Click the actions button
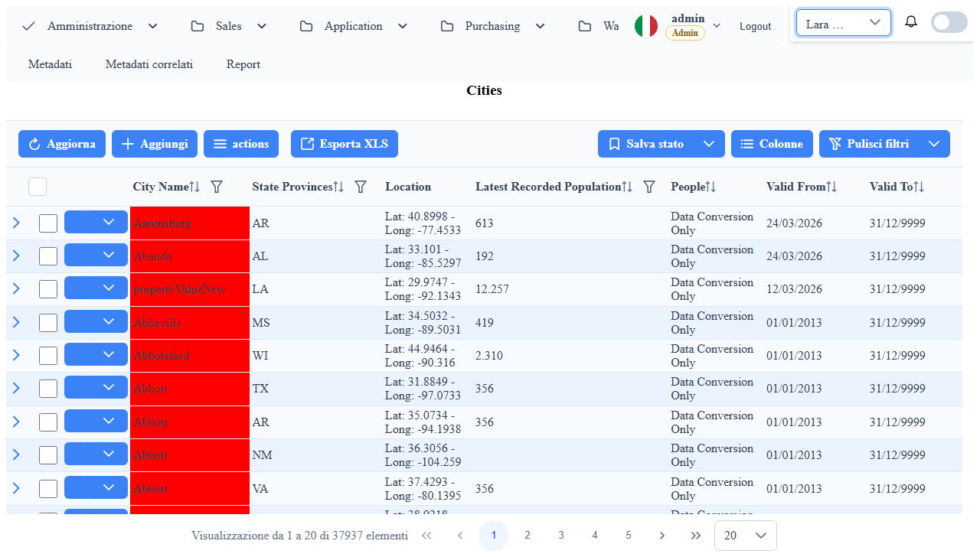980x557 pixels. [241, 144]
